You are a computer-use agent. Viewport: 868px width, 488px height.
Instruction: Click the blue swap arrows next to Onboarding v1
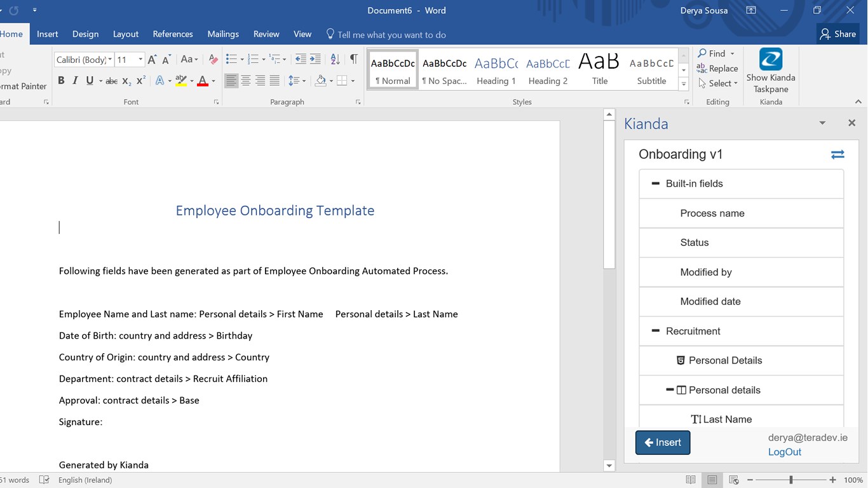837,154
